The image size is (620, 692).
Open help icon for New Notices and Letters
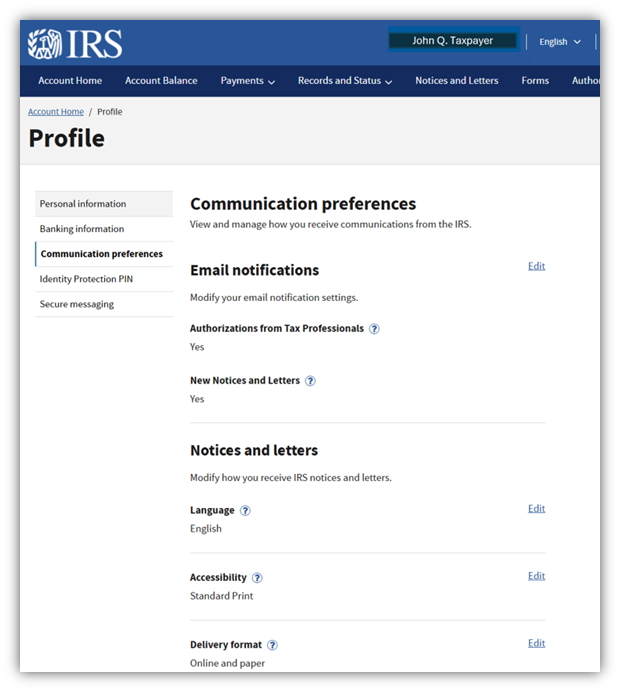[x=310, y=381]
